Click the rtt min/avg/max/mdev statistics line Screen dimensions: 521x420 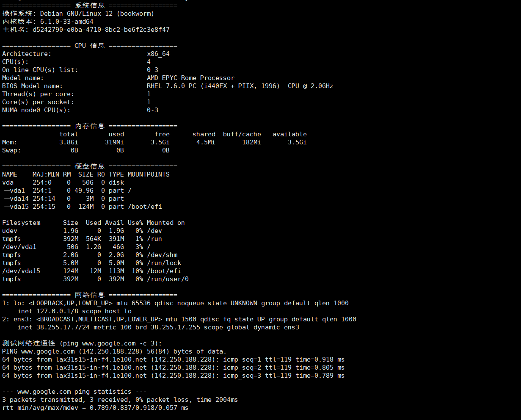tap(95, 408)
